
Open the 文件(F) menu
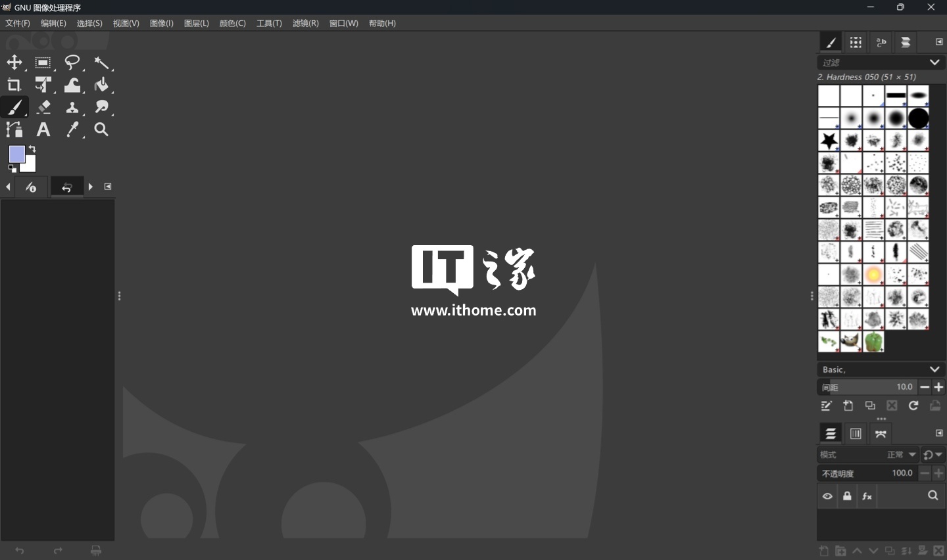point(18,23)
